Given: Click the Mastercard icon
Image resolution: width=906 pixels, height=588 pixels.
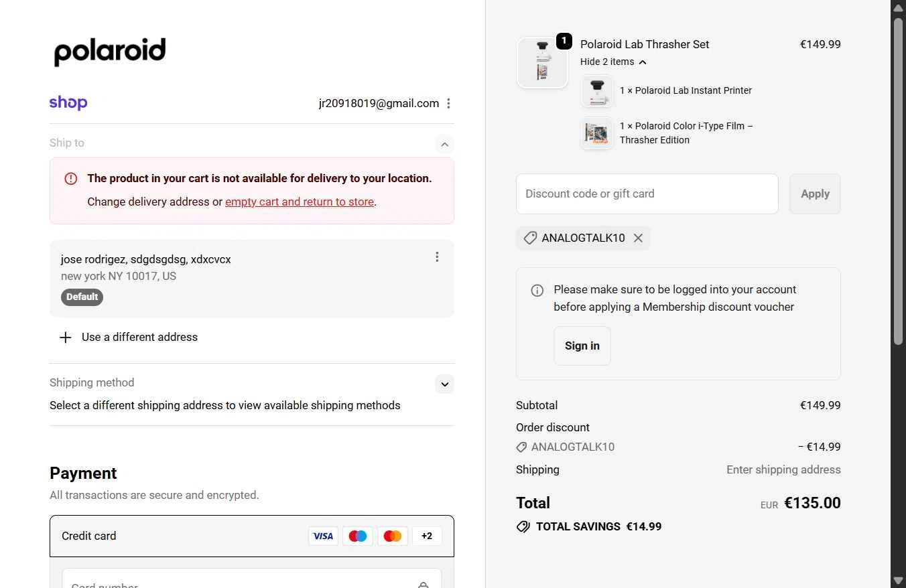Looking at the screenshot, I should click(x=393, y=536).
